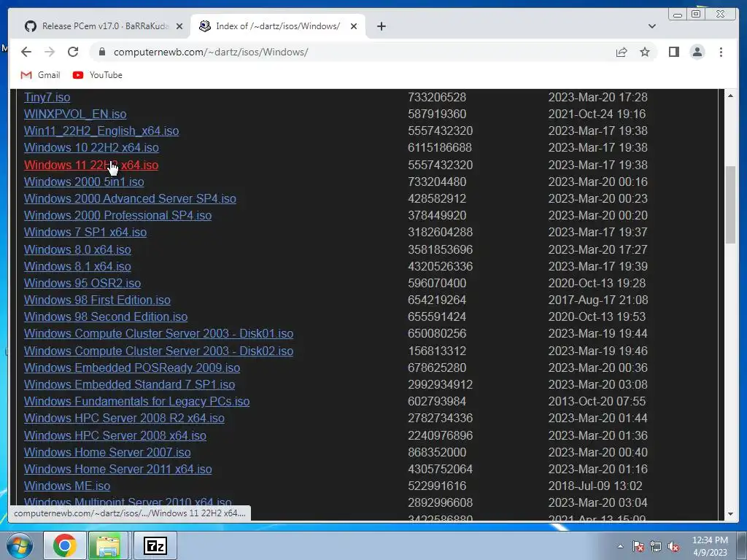Open the Windows 11 22H2 x64.iso link
Viewport: 747px width, 560px height.
91,166
